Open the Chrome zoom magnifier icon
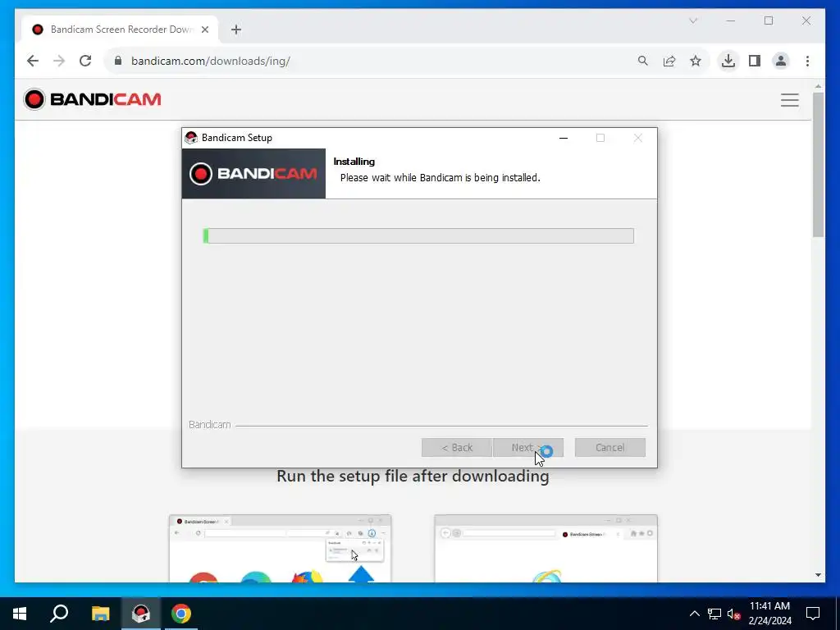 click(x=643, y=61)
